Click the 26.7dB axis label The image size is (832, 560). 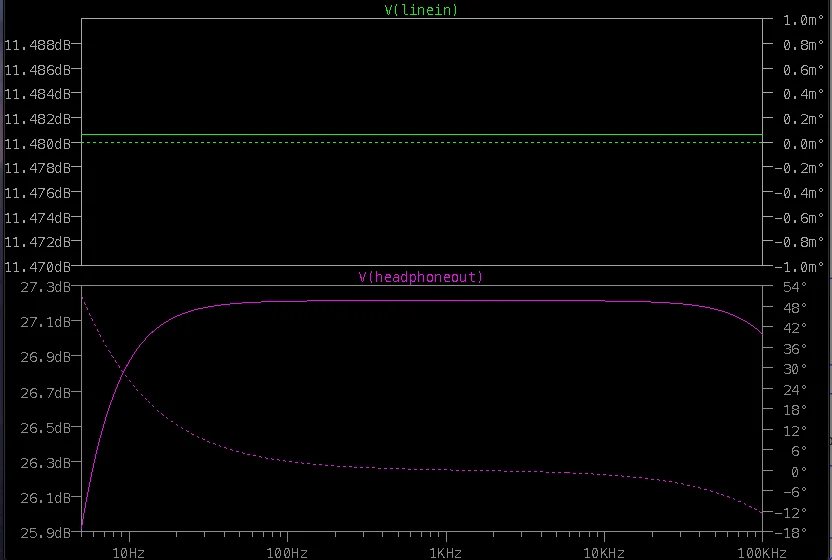point(46,393)
